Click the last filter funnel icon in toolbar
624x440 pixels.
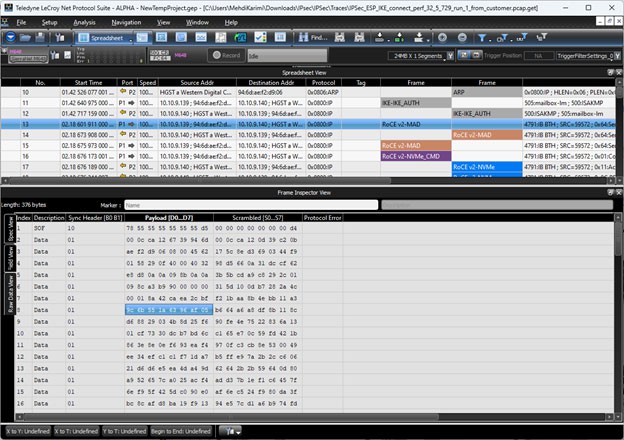[x=542, y=37]
